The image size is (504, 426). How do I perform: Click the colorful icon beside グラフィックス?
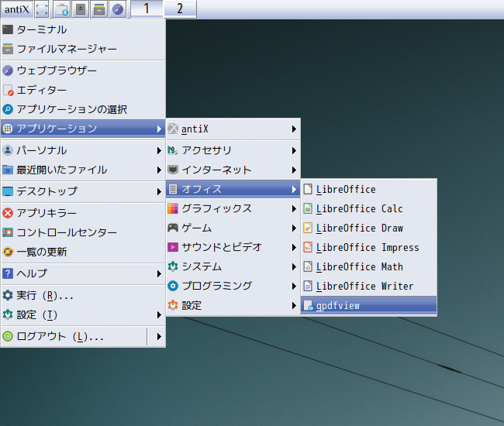[173, 208]
